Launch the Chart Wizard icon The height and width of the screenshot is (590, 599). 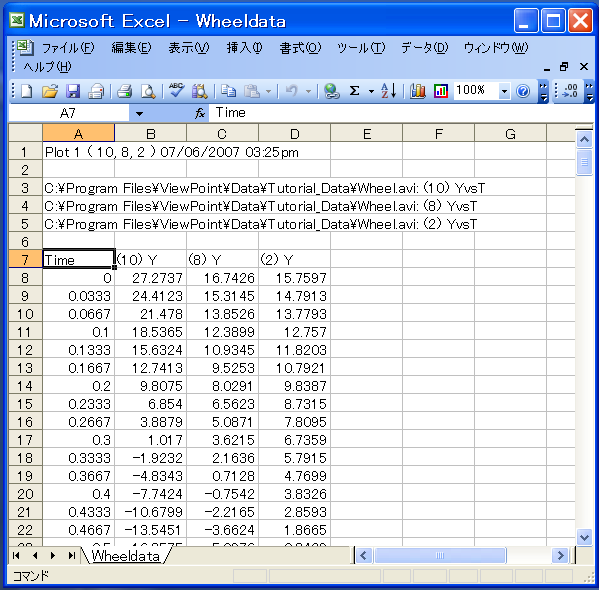pyautogui.click(x=418, y=91)
